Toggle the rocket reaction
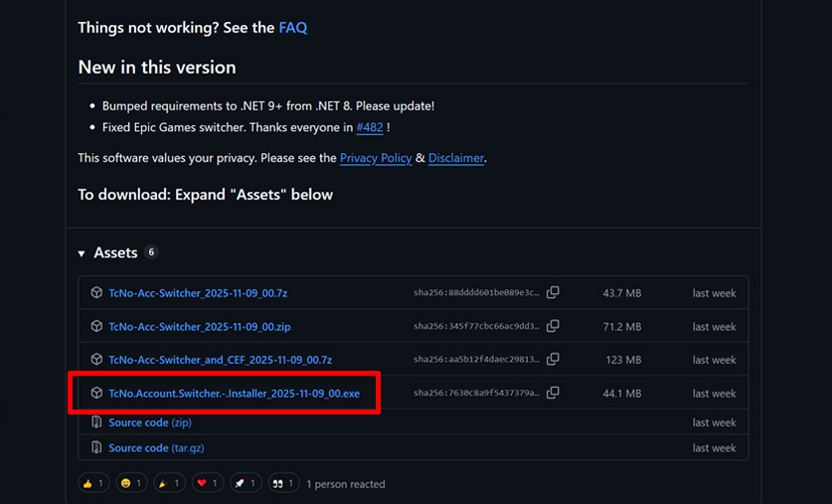This screenshot has height=504, width=832. [x=246, y=483]
